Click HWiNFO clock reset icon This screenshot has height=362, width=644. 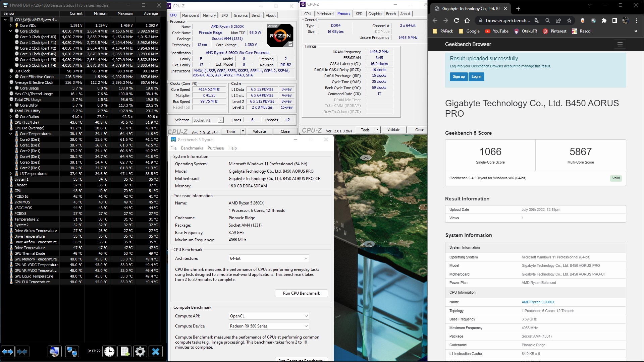pos(109,352)
